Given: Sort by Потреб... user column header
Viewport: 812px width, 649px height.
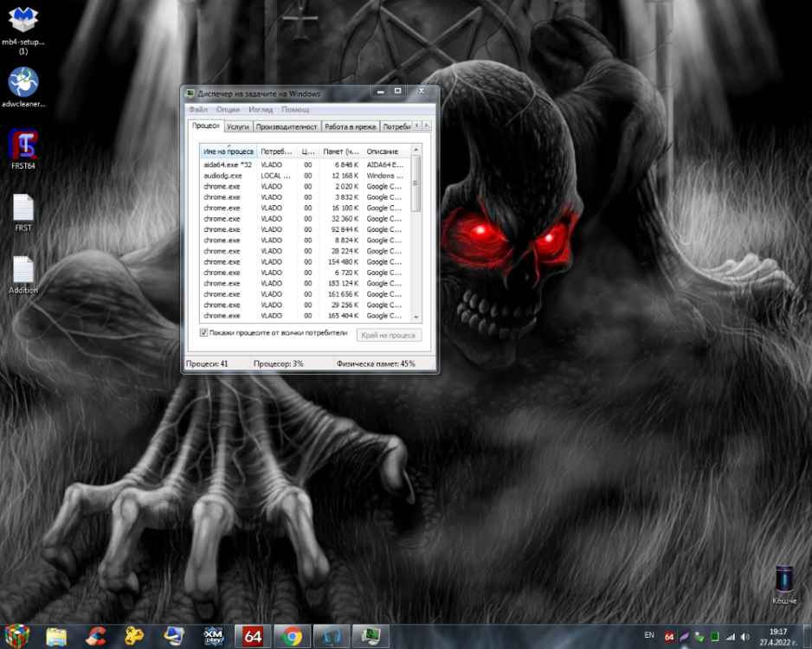Looking at the screenshot, I should point(276,151).
